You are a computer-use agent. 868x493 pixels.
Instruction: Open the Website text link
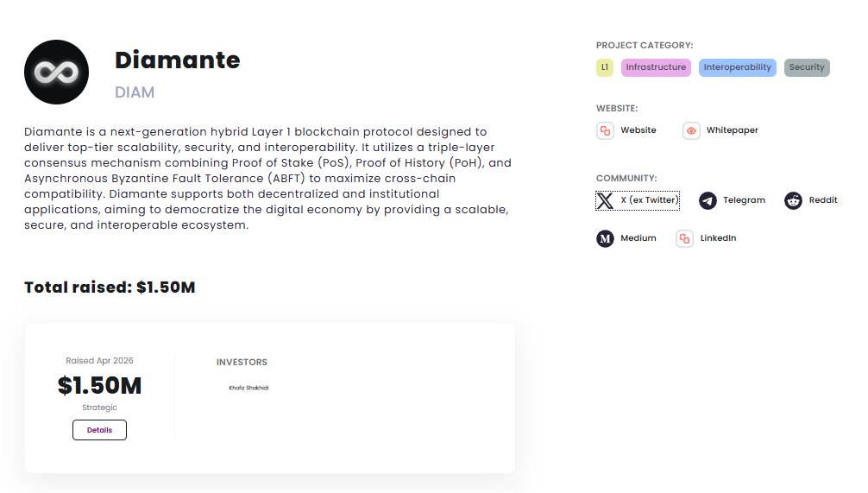tap(638, 130)
